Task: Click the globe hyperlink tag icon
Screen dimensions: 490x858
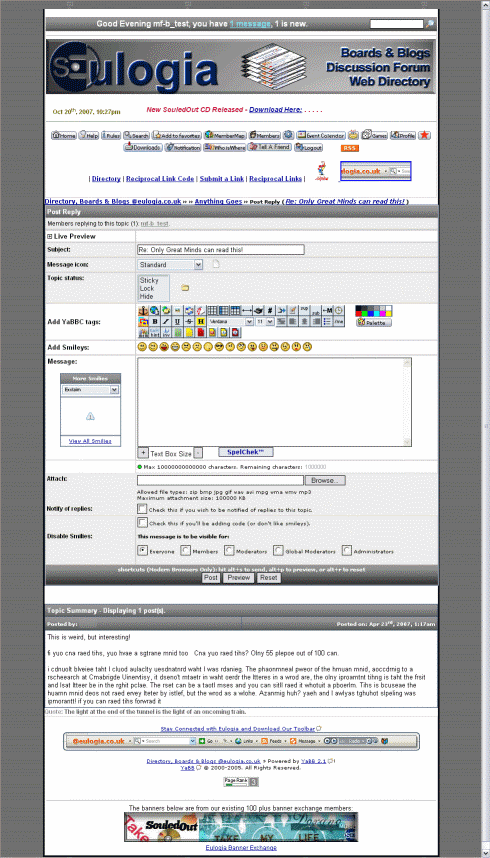Action: 154,310
